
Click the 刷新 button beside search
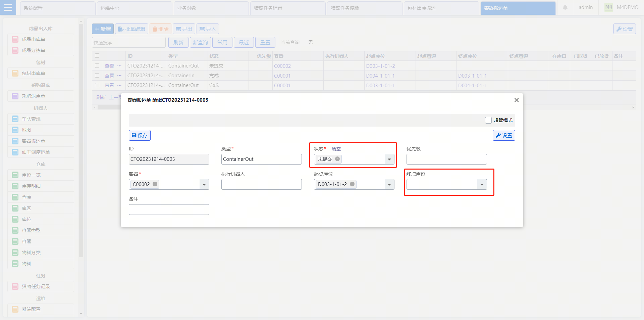point(178,42)
